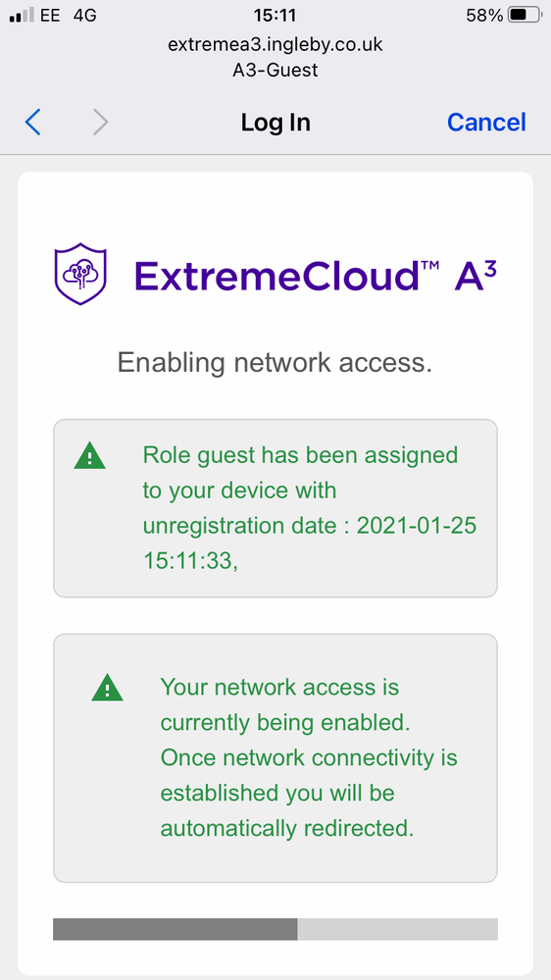Click the unregistration date 2021-01-25 text

pos(309,526)
